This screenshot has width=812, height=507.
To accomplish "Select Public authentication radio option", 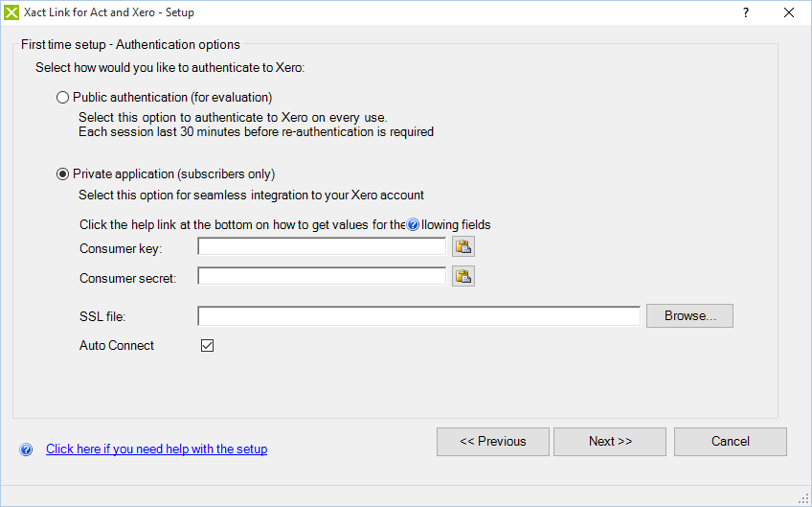I will click(x=63, y=97).
